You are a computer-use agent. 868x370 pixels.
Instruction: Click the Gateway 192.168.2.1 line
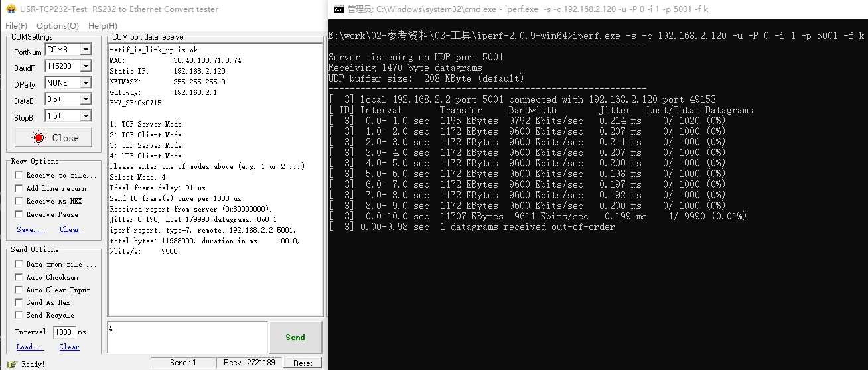(x=163, y=92)
